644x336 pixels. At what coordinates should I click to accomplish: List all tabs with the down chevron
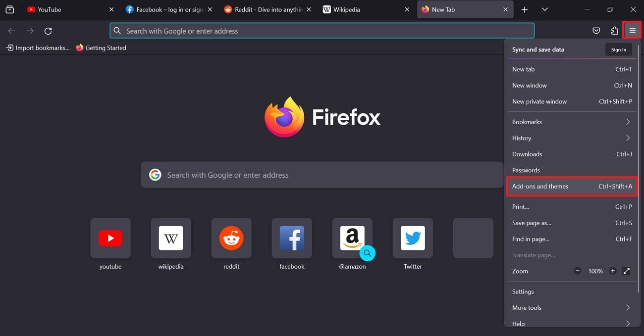pos(544,9)
